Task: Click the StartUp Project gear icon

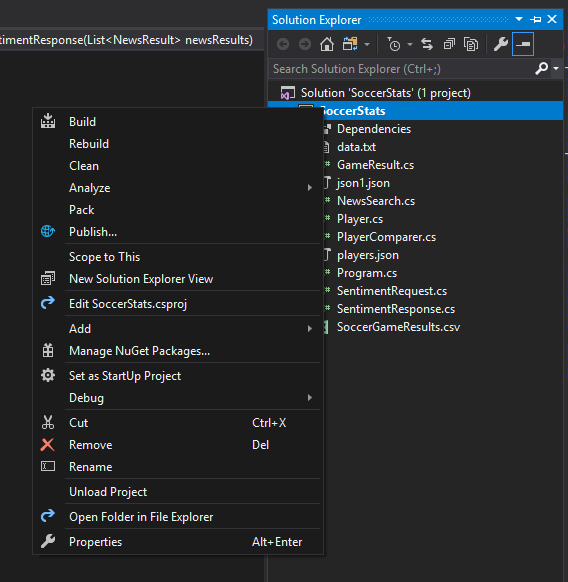Action: (x=48, y=375)
